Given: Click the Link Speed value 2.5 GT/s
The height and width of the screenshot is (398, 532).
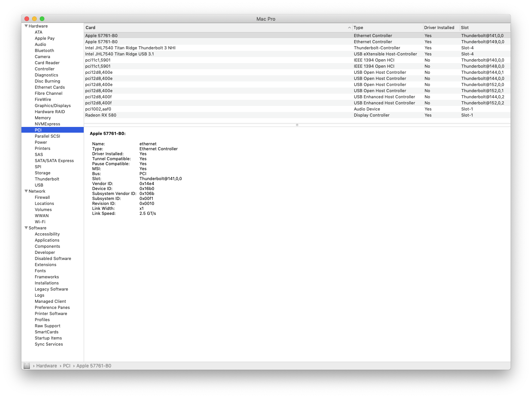Looking at the screenshot, I should tap(148, 213).
